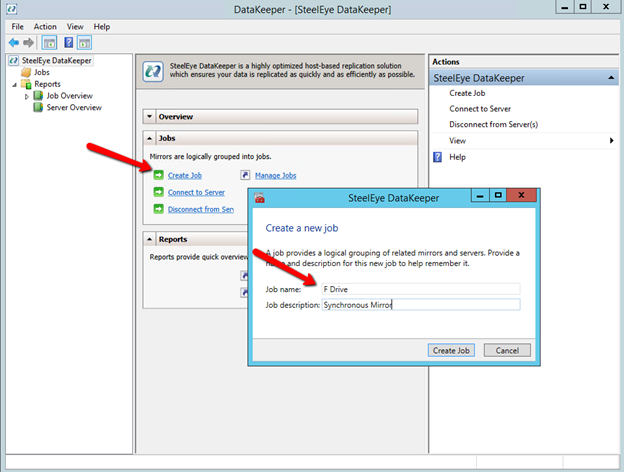Viewport: 624px width, 472px height.
Task: Click the Help toolbar icon
Action: click(68, 43)
